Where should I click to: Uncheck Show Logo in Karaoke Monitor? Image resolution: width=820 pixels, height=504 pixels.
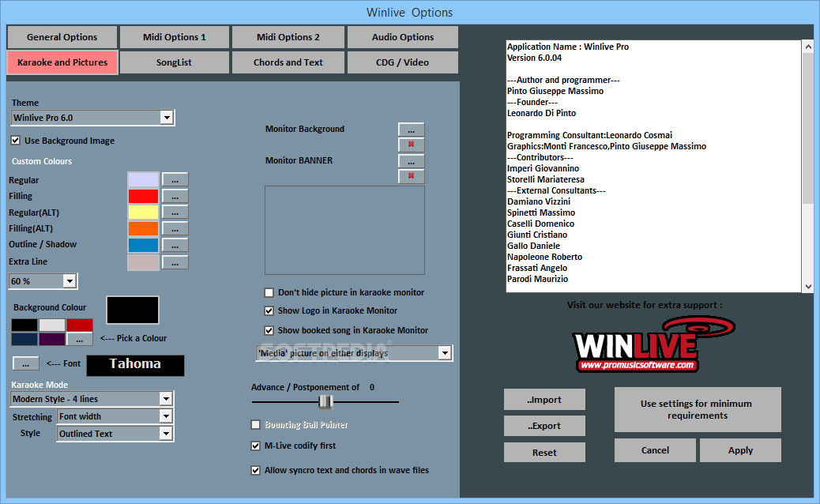[269, 310]
